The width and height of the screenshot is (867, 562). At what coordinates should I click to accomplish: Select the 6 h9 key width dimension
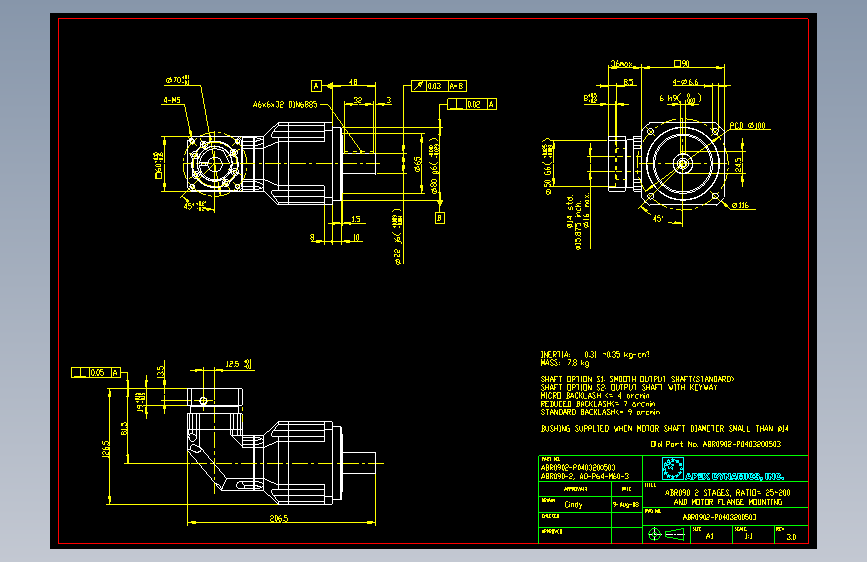pyautogui.click(x=680, y=98)
